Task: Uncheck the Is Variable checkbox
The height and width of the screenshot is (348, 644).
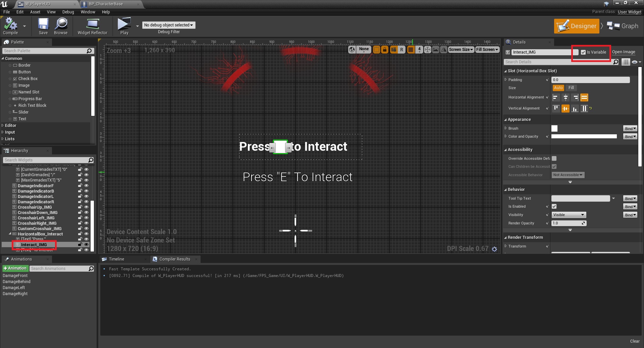Action: tap(583, 52)
